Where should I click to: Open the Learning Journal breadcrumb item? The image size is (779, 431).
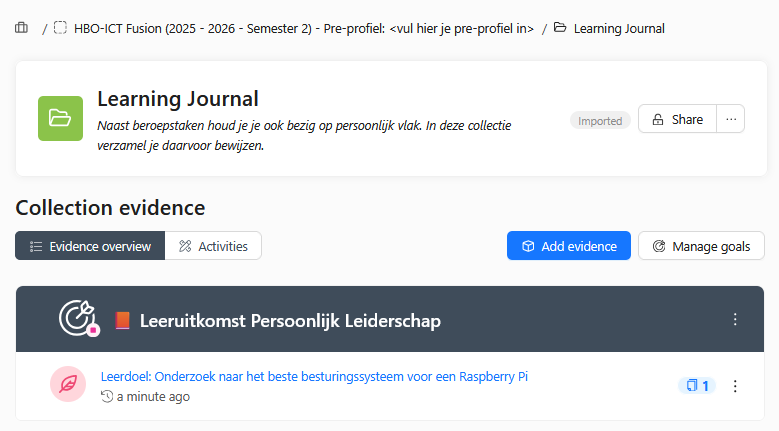pos(619,29)
